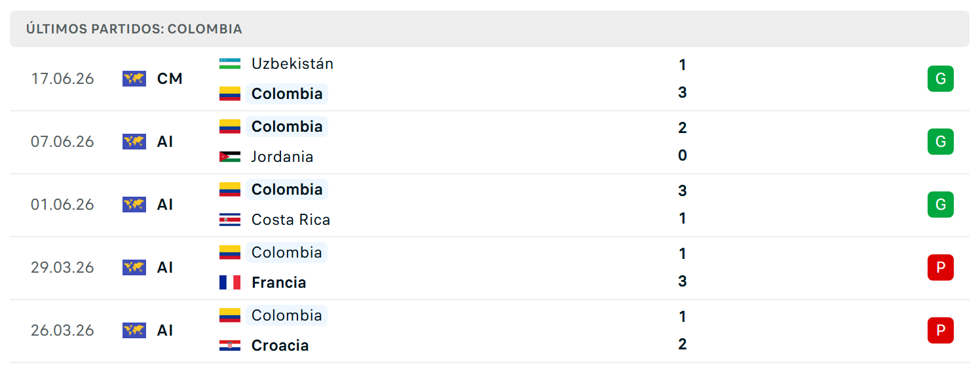Open the Uzbekistán team link
The image size is (980, 373).
[292, 64]
